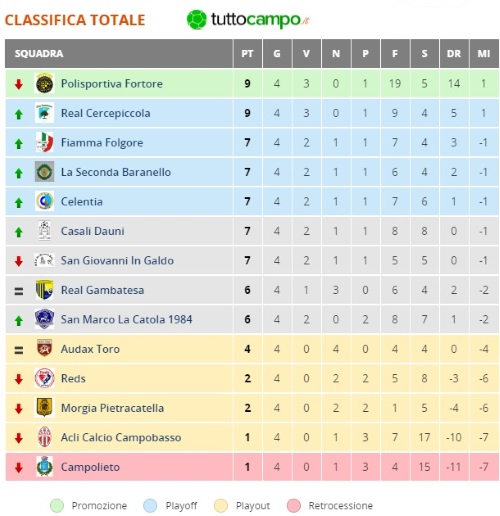Viewport: 500px width, 516px height.
Task: Click green up arrow beside Celentia
Action: tap(19, 203)
